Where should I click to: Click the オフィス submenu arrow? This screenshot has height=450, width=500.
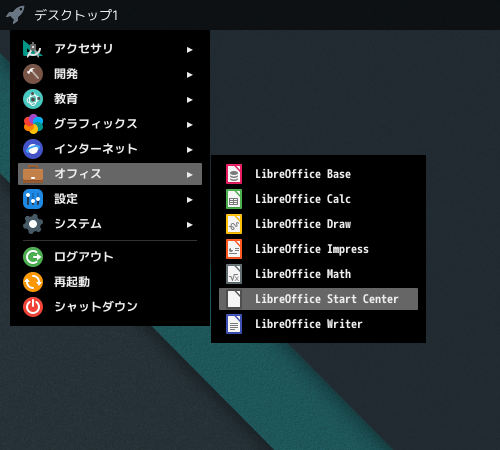(190, 175)
